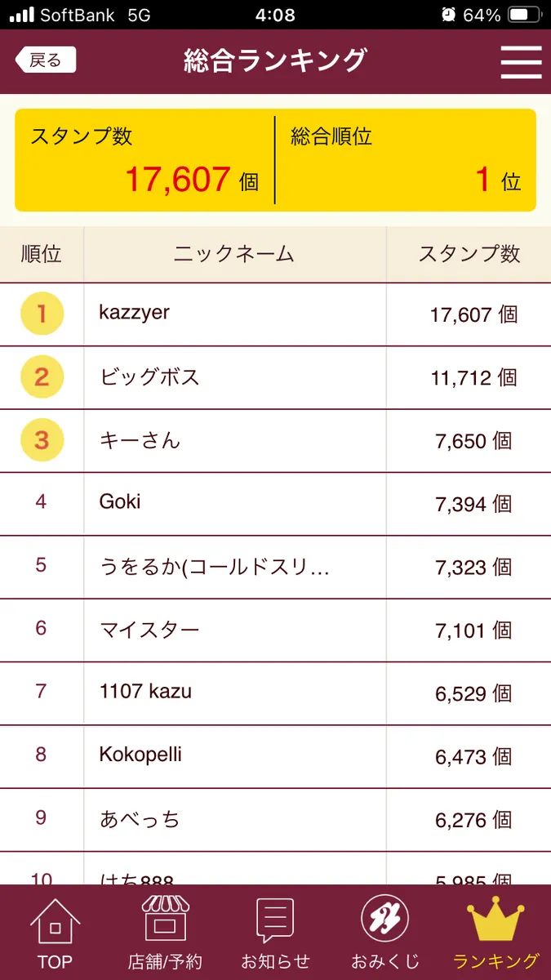Tap the rank 3 medal badge
This screenshot has width=551, height=980.
(42, 441)
